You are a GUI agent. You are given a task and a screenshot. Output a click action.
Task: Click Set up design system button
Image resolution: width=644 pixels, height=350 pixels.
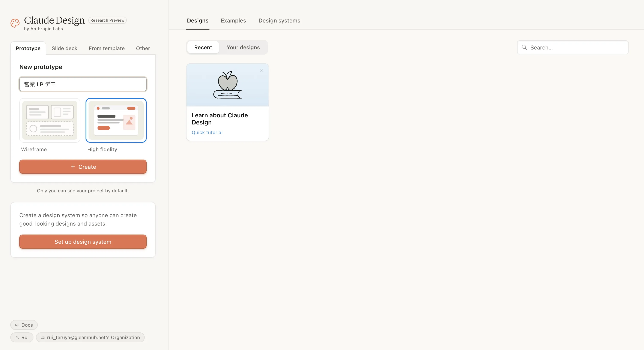point(83,242)
